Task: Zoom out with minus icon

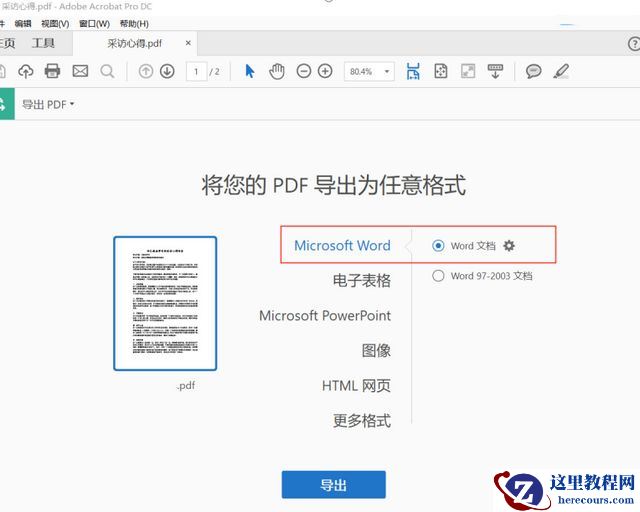Action: tap(304, 71)
